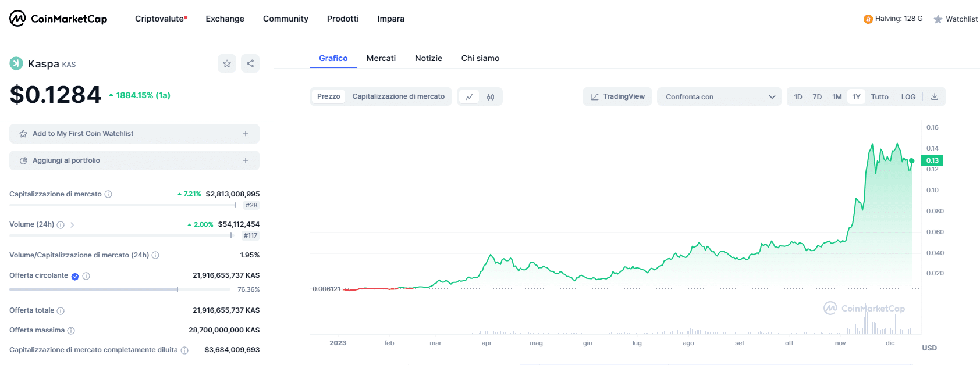Open the Watchlist link in header

[956, 19]
